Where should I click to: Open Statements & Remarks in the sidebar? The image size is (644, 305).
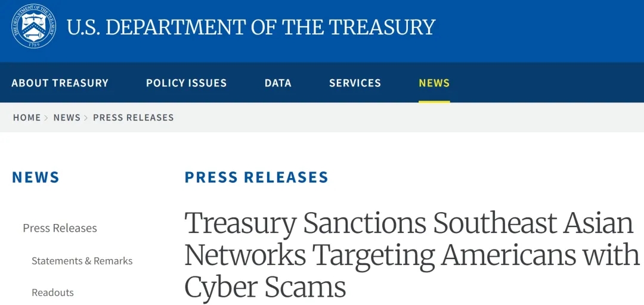click(x=82, y=261)
